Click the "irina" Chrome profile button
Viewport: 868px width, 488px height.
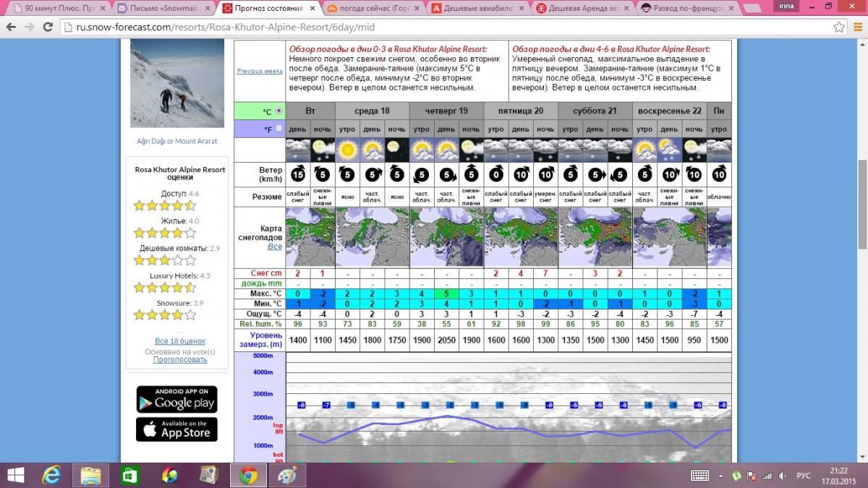[x=785, y=5]
